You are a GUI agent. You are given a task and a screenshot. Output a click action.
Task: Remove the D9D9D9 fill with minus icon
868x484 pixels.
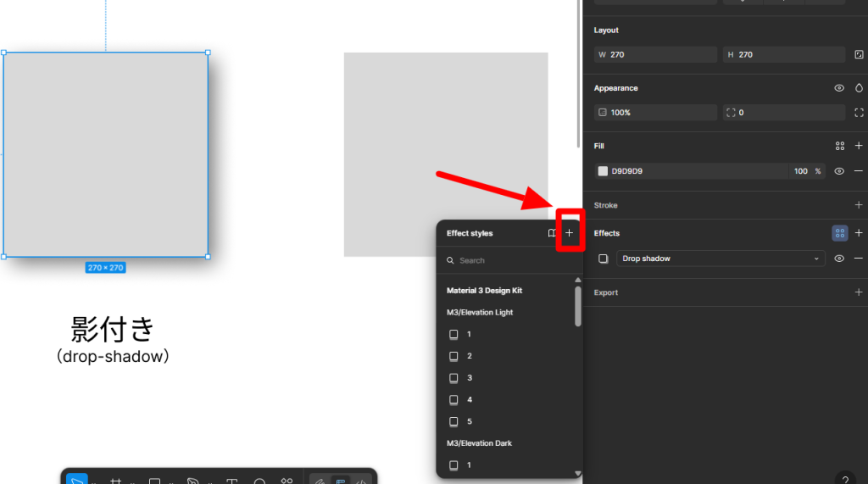[859, 171]
